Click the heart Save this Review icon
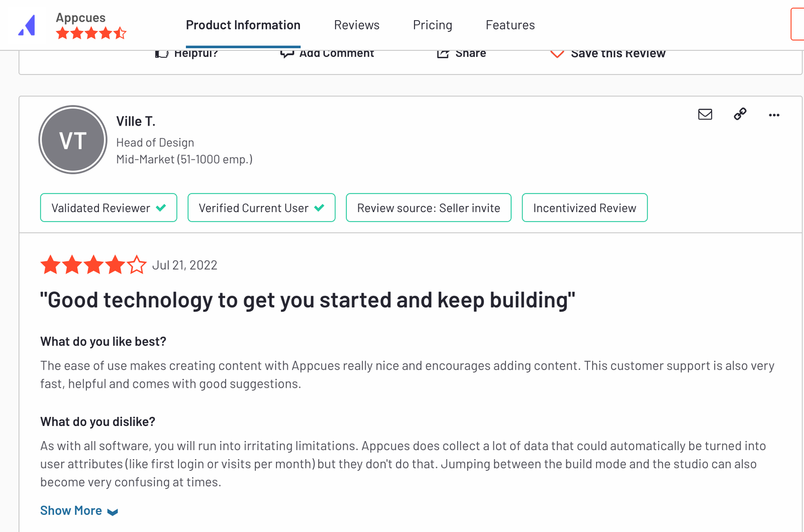The image size is (804, 532). 557,54
